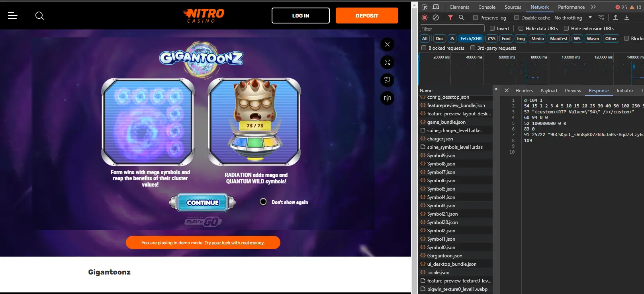Close the request details pane
This screenshot has width=644, height=294.
[507, 91]
